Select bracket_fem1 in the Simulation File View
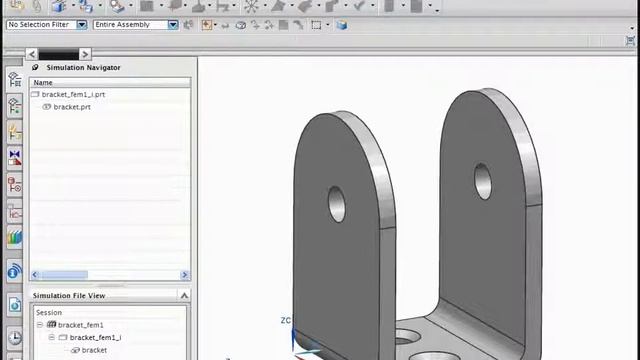 pos(80,325)
